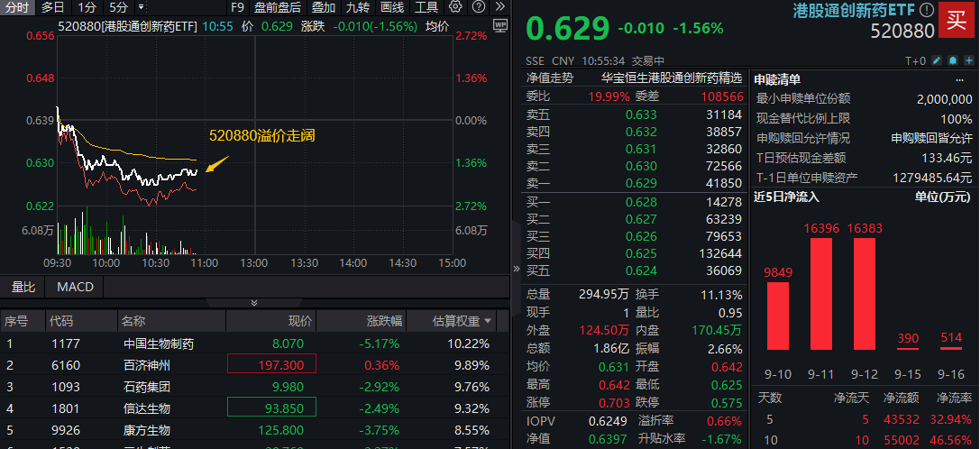Click the red 买 buy button
This screenshot has height=449, width=980.
pyautogui.click(x=957, y=20)
